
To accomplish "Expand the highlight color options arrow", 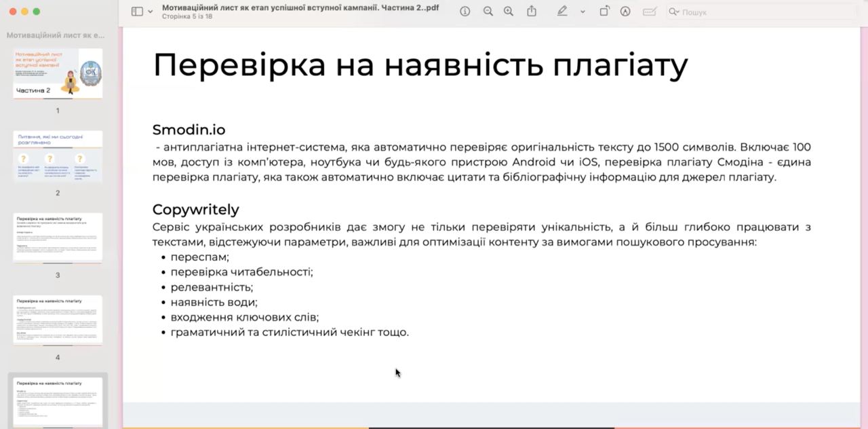I will point(583,12).
